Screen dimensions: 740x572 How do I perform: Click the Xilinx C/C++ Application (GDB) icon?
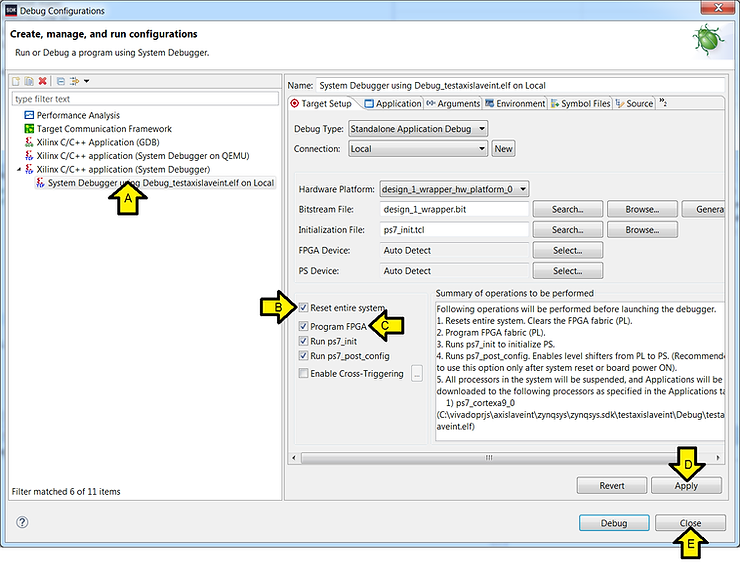tap(29, 142)
